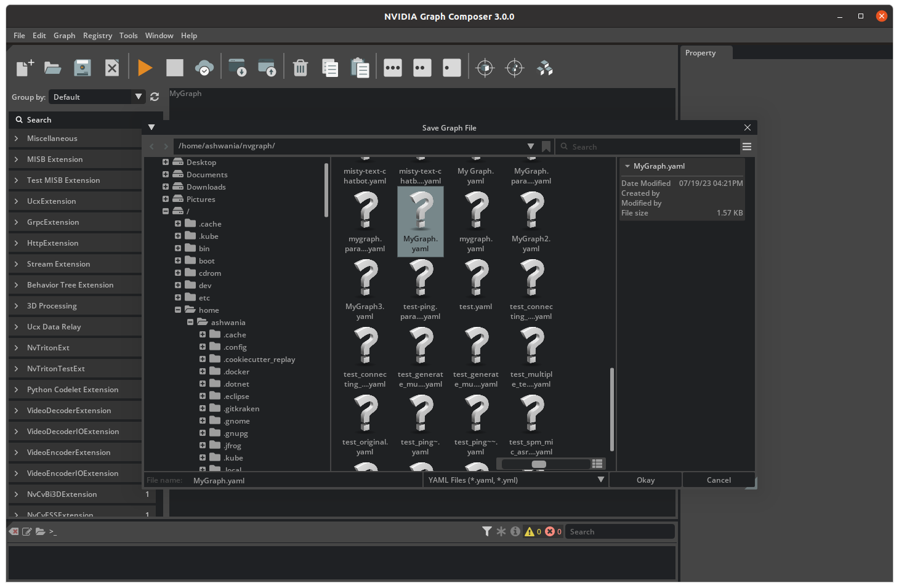Click the window upload arrow toolbar icon

(x=267, y=68)
